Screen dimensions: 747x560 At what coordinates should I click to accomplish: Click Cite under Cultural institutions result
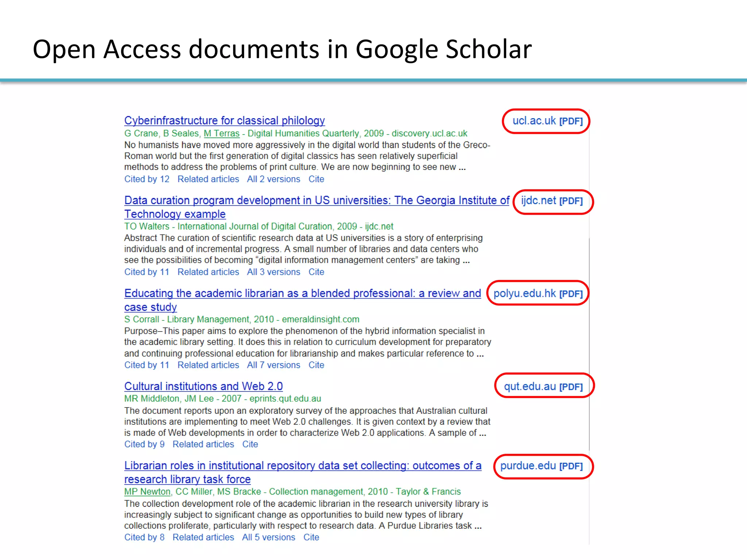250,444
